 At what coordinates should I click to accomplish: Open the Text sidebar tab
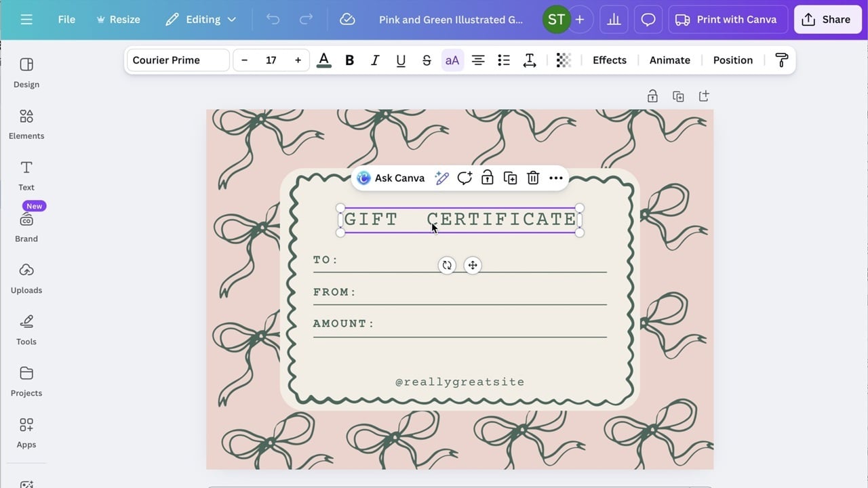tap(26, 176)
